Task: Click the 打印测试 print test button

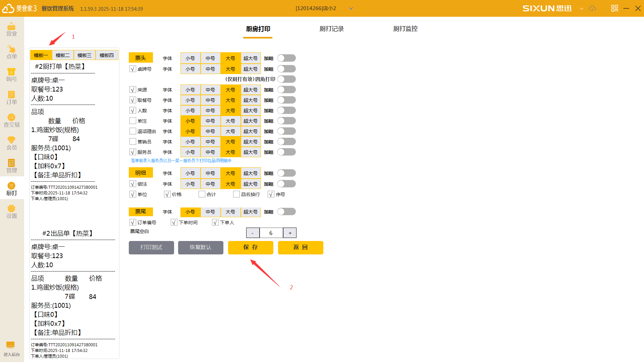Action: point(151,247)
